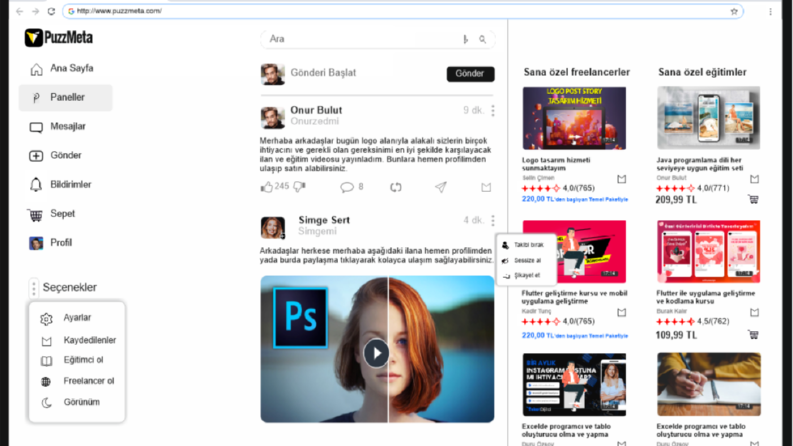Image resolution: width=793 pixels, height=446 pixels.
Task: Open the Sepet shopping cart page
Action: point(51,214)
